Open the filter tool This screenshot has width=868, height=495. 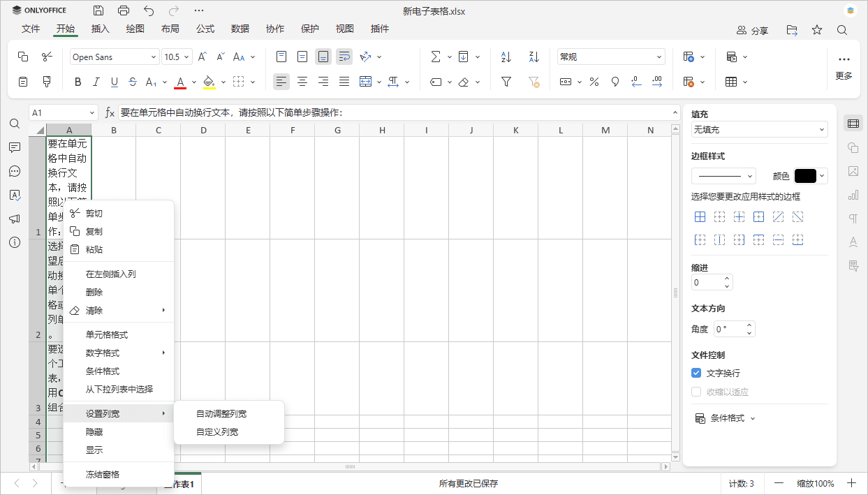tap(505, 82)
